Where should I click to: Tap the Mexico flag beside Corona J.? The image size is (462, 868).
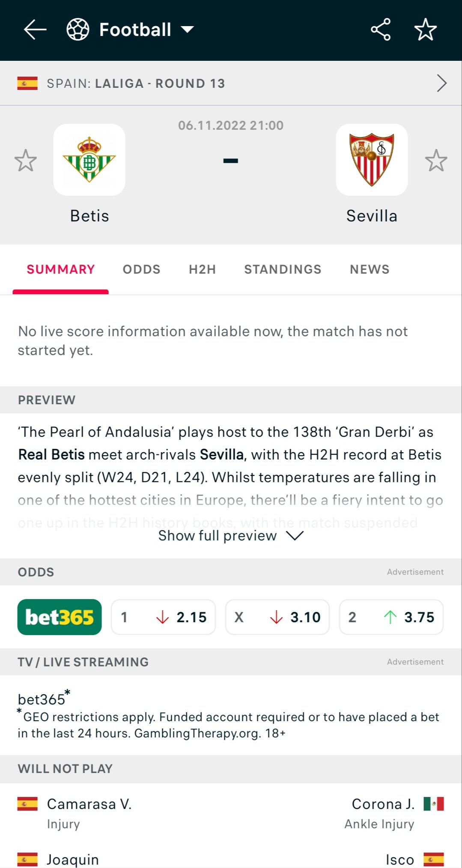click(x=434, y=804)
